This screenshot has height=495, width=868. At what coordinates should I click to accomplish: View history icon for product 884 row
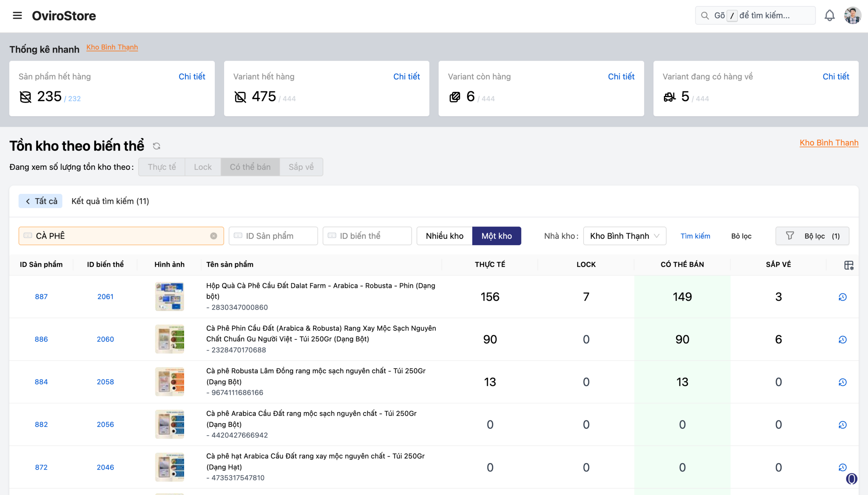click(843, 382)
